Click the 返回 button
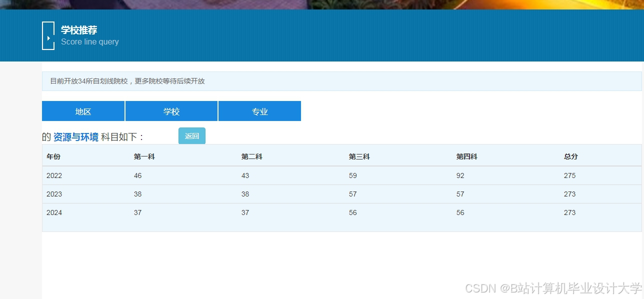Screen dimensions: 644x299 (192, 136)
